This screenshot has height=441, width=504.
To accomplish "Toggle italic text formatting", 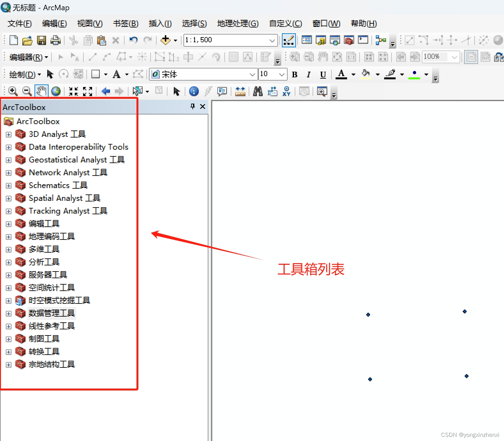I will pyautogui.click(x=308, y=75).
